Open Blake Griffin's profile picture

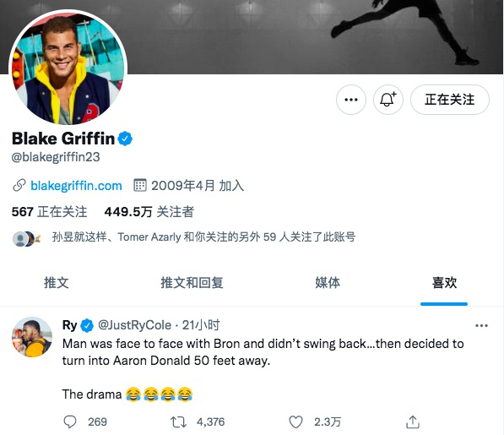[68, 68]
